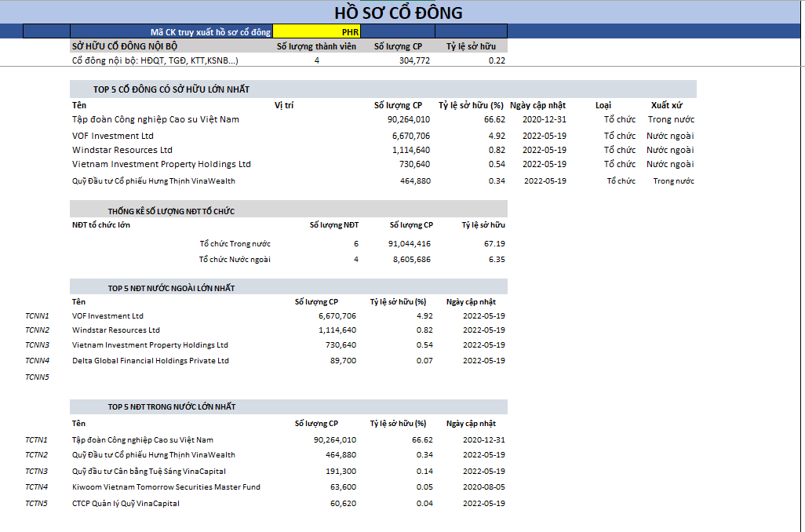Select the 2020-12-31 date in top shareholders table
805x532 pixels.
point(544,120)
